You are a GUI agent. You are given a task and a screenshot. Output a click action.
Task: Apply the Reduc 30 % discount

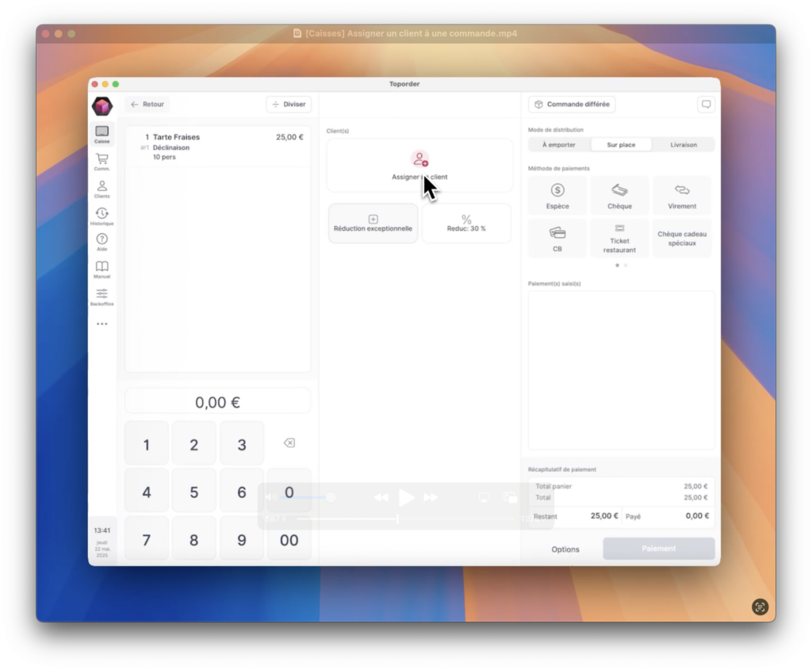tap(466, 223)
